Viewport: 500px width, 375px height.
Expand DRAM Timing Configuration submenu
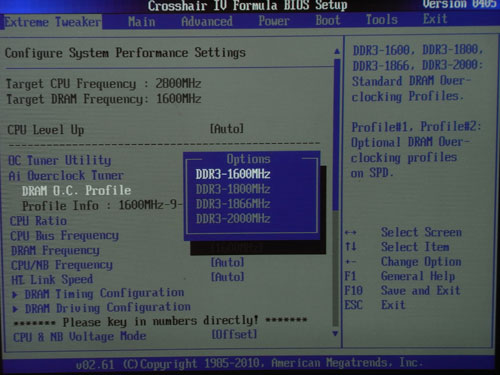[104, 293]
